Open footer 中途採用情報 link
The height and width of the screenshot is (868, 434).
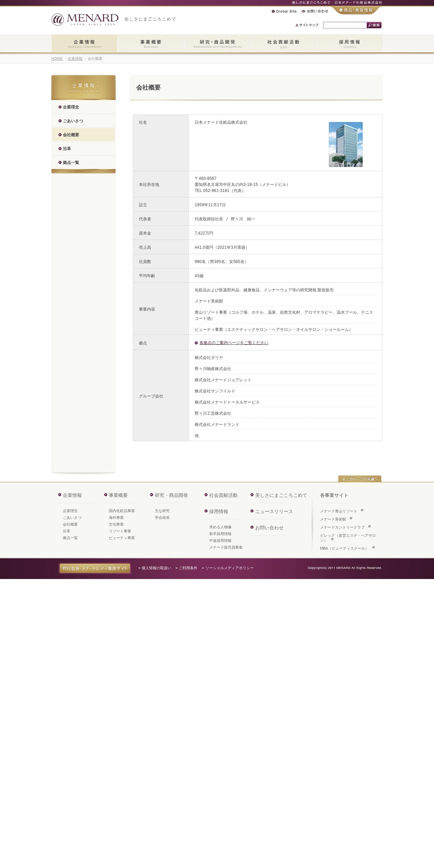pos(220,540)
